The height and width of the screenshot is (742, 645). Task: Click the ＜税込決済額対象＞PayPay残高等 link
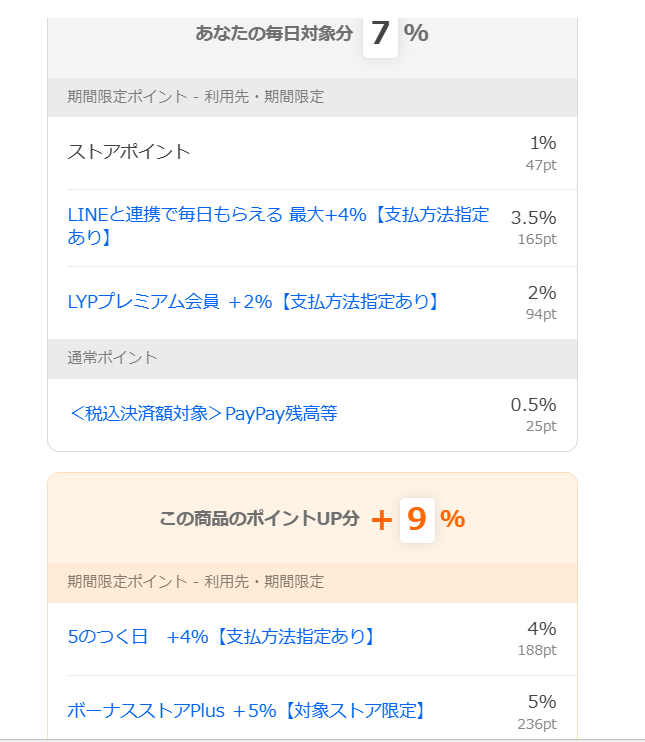[x=202, y=413]
